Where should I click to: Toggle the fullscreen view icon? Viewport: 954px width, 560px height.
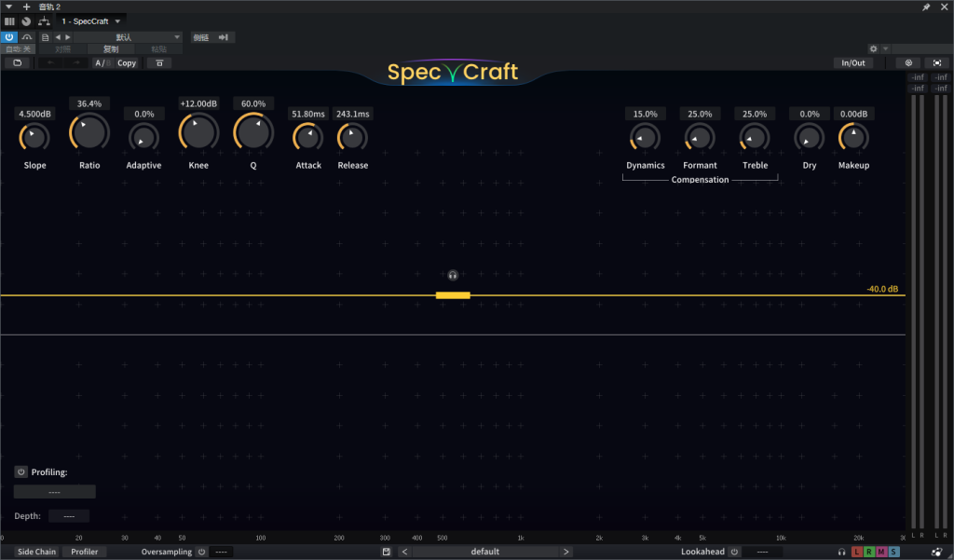pyautogui.click(x=937, y=62)
